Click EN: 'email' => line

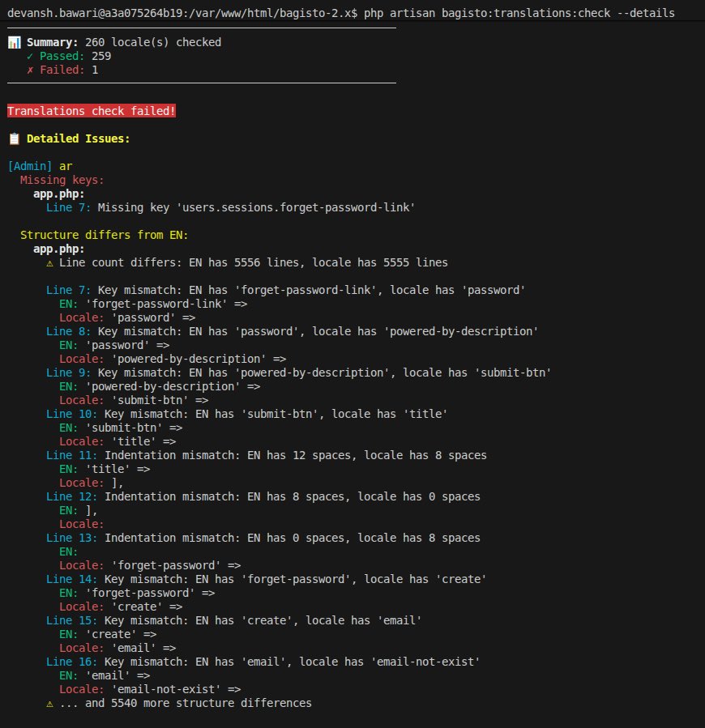(x=105, y=676)
